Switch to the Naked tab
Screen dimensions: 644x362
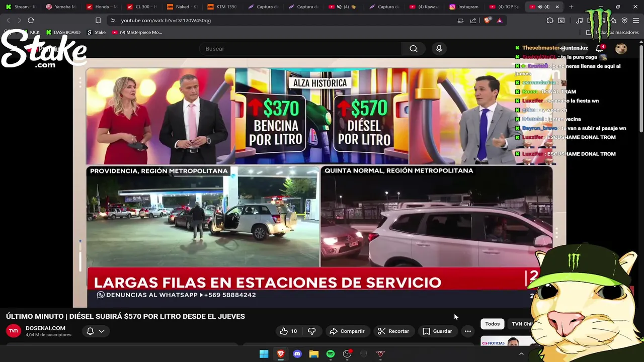183,7
